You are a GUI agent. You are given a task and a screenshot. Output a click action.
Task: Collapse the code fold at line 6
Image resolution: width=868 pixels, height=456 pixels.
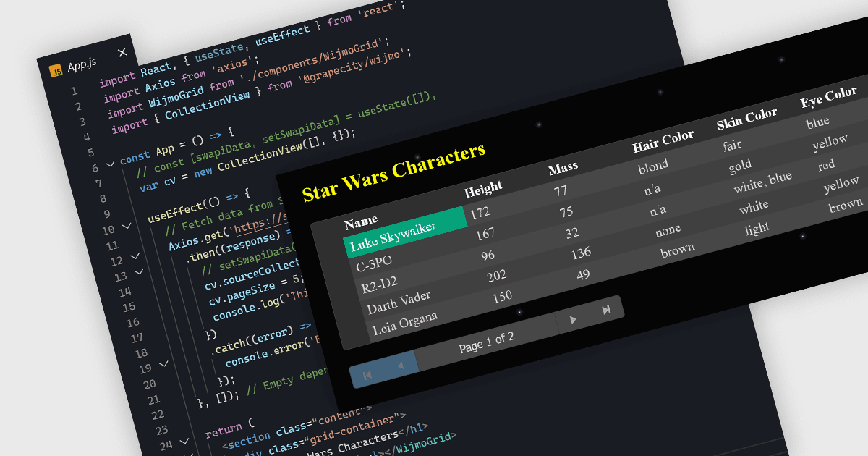(x=110, y=164)
